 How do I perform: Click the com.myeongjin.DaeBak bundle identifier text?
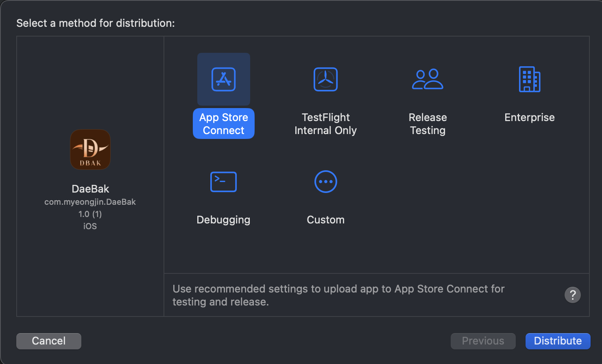point(90,202)
